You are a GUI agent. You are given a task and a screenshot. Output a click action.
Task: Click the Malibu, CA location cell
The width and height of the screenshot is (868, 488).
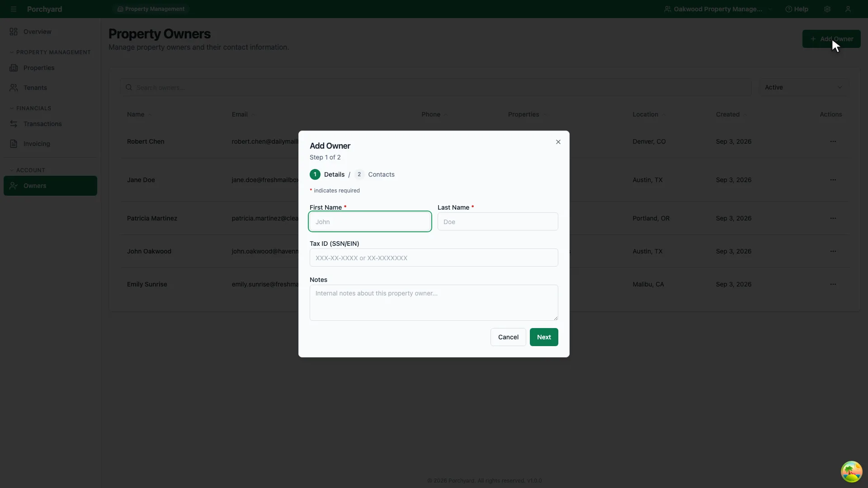coord(648,284)
